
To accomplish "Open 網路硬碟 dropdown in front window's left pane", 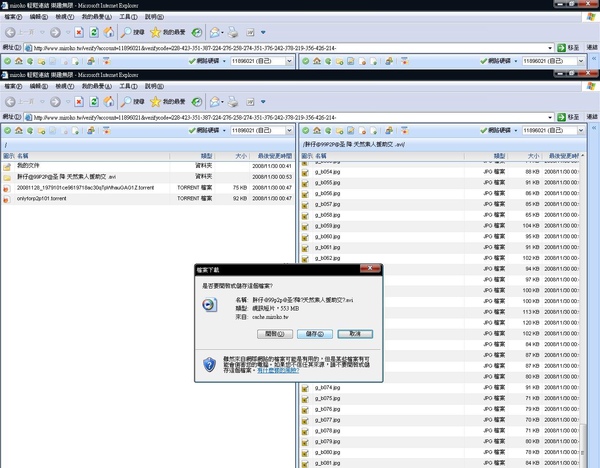I will pos(224,130).
